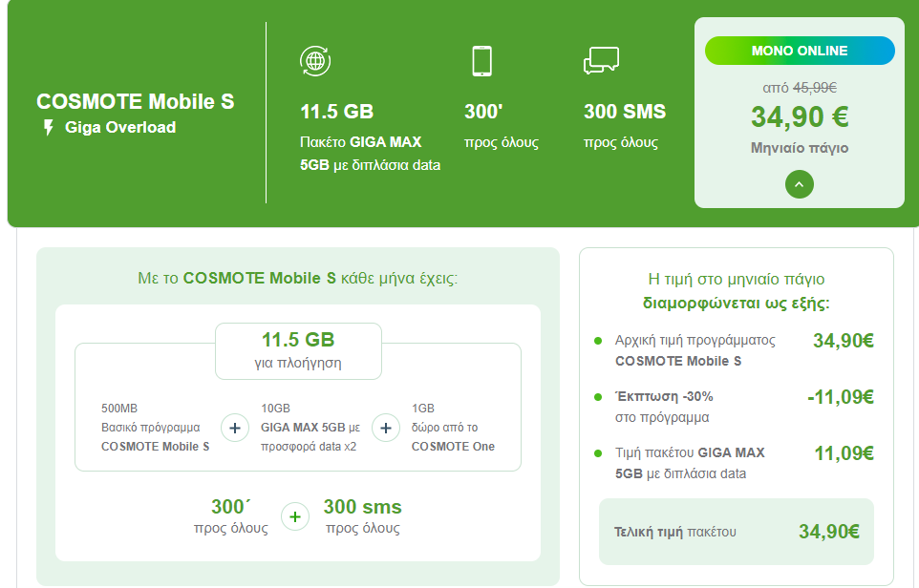This screenshot has height=588, width=919.
Task: Collapse plan details with the chevron-up button
Action: point(800,184)
